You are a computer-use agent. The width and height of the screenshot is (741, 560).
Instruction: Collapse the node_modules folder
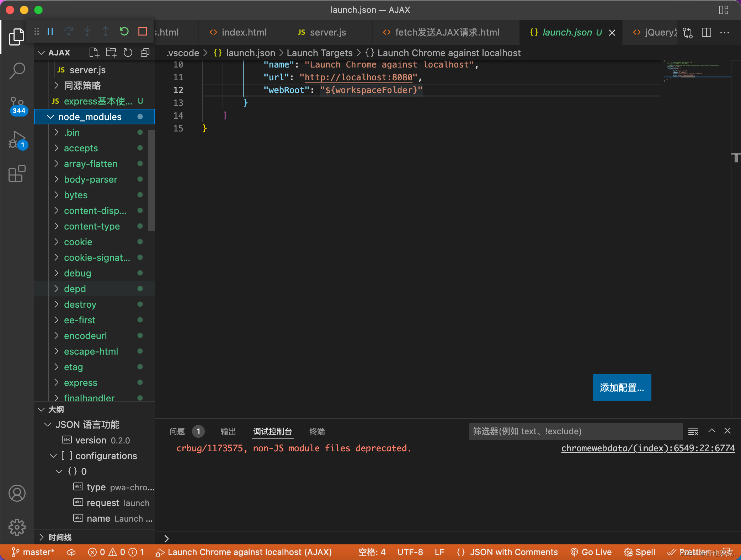click(x=50, y=117)
